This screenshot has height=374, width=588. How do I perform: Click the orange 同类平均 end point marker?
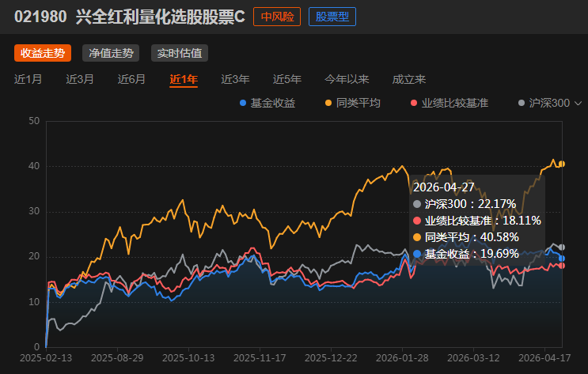point(562,164)
